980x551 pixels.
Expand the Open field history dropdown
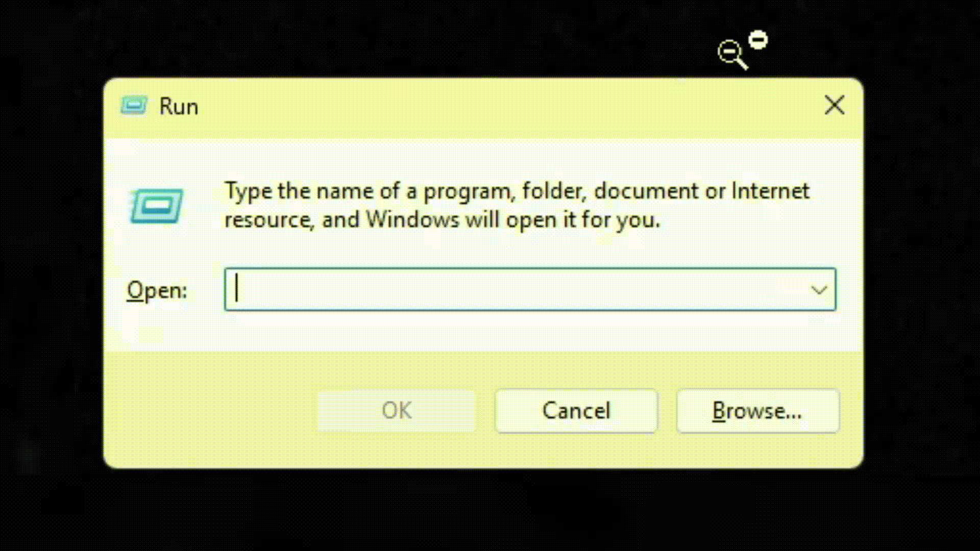point(819,290)
